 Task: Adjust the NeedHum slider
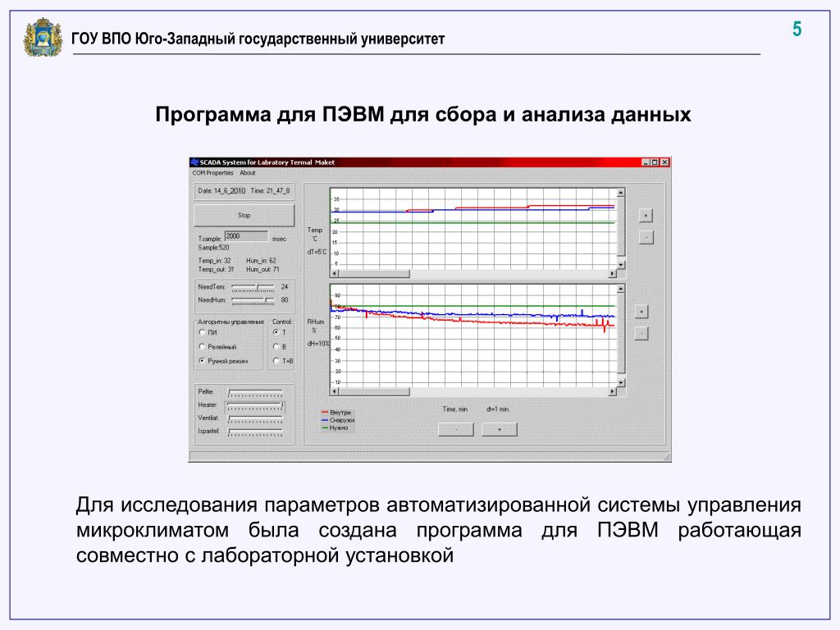[x=253, y=300]
